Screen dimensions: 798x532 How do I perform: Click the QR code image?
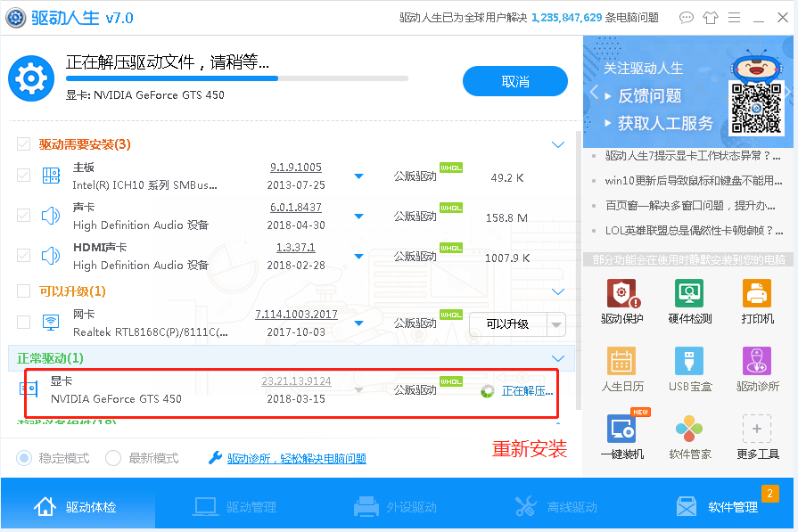pos(756,108)
